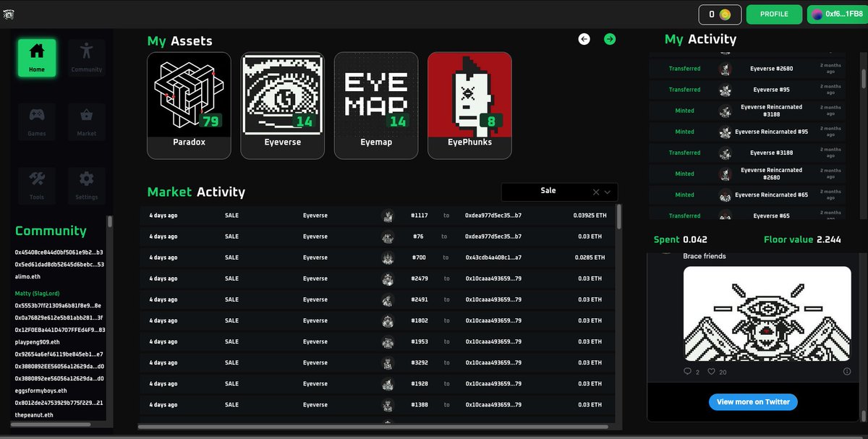
Task: Click avatar beside Eyeverse #95 transferred
Action: (725, 90)
